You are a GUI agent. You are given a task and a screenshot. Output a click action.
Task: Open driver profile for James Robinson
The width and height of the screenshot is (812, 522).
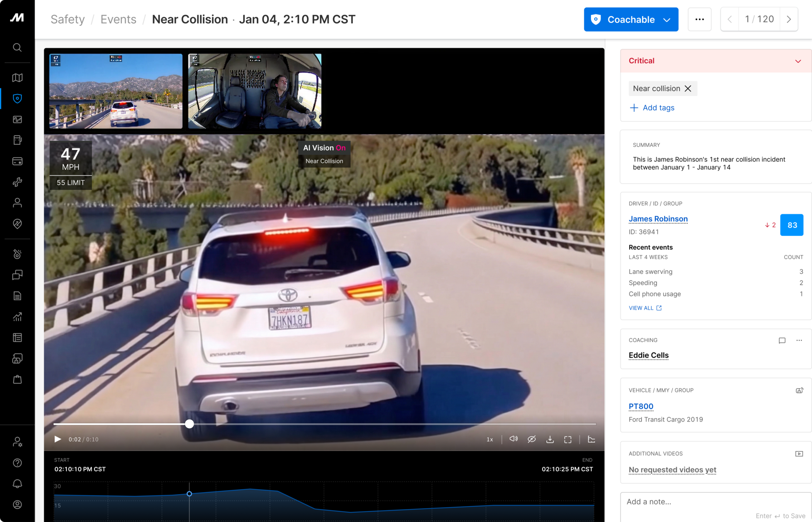(658, 219)
